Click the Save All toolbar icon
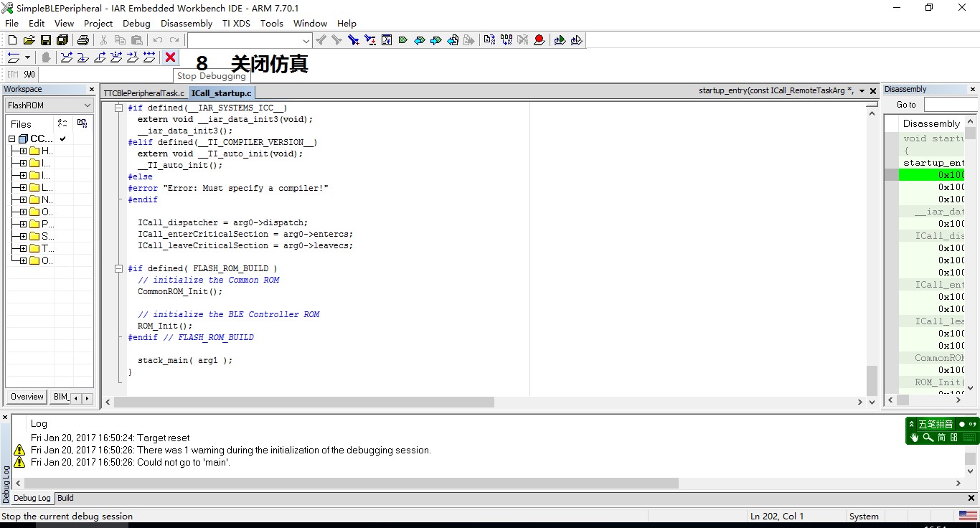980x528 pixels. coord(62,40)
